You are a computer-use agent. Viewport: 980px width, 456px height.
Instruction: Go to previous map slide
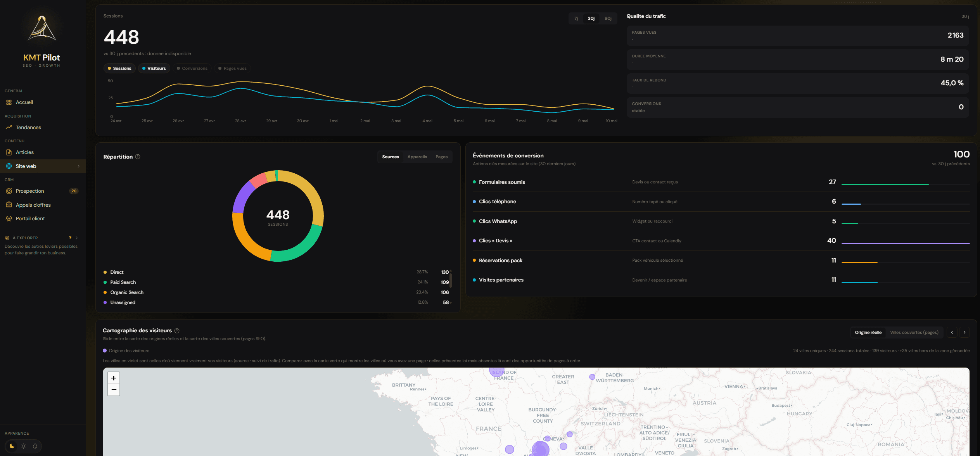[x=952, y=332]
